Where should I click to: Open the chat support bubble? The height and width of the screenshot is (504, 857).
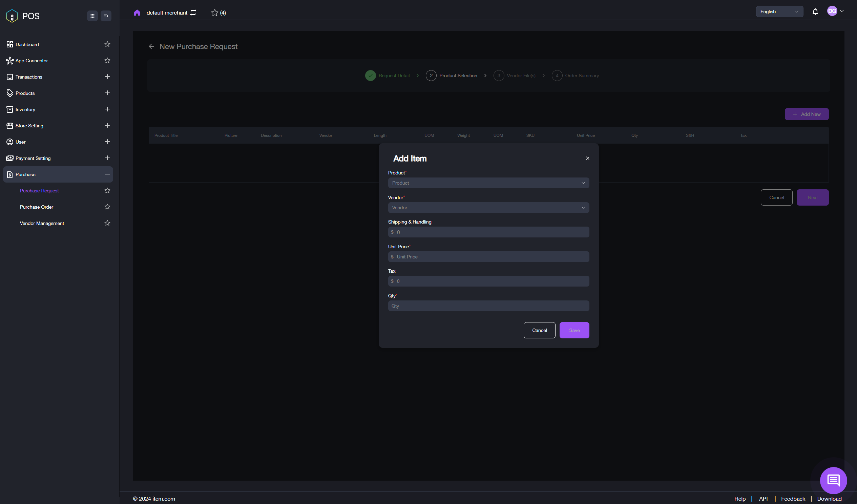[x=833, y=480]
